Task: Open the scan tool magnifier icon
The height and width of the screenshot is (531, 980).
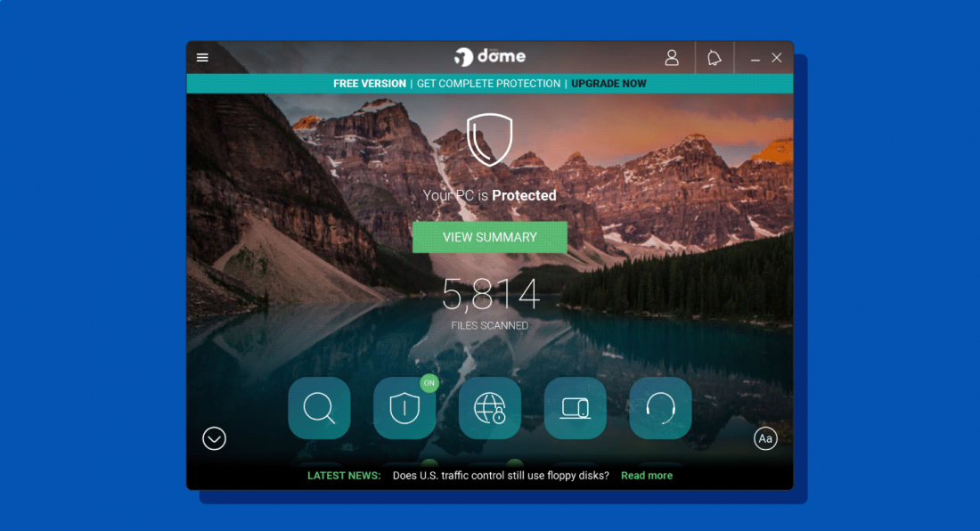Action: [x=319, y=408]
